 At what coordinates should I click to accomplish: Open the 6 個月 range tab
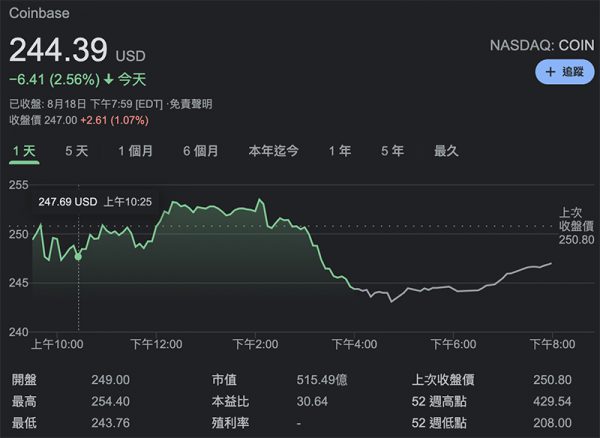[201, 151]
